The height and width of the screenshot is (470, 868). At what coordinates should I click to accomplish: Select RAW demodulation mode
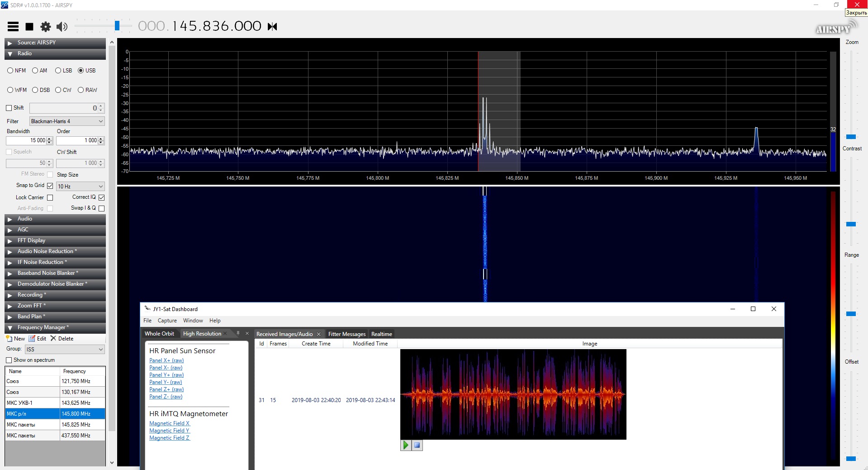click(87, 90)
